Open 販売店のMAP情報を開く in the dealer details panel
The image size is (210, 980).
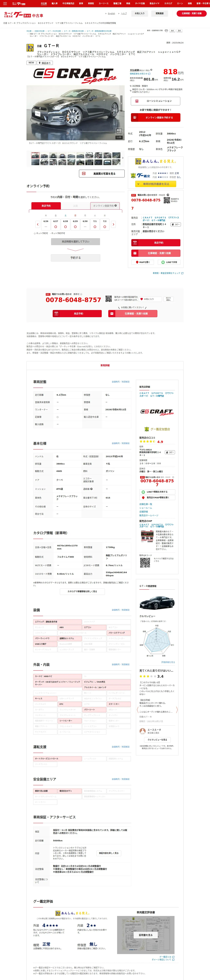[x=157, y=498]
